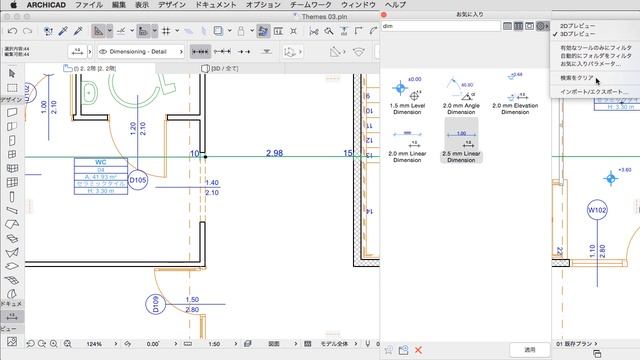Open guide lines options dropdown arrow
The image size is (640, 360).
pyautogui.click(x=109, y=31)
